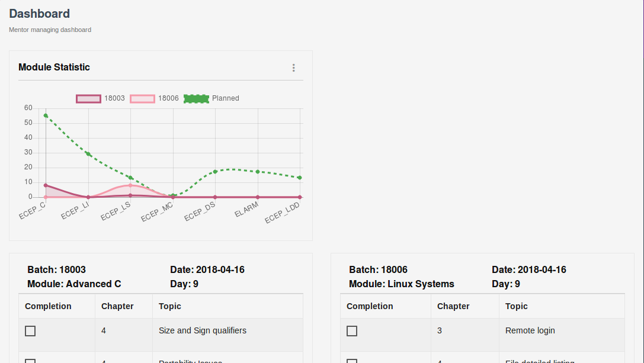Click the Planned data point at ECEP_LI

tap(88, 154)
